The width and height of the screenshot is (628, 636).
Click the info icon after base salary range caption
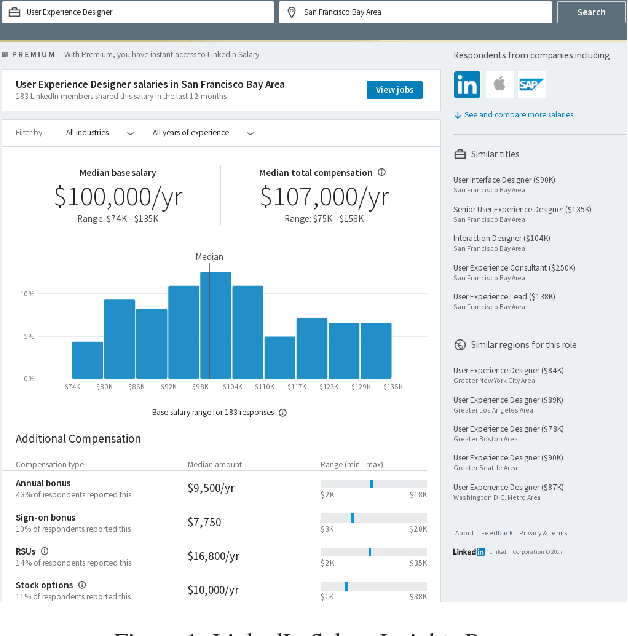(x=283, y=412)
